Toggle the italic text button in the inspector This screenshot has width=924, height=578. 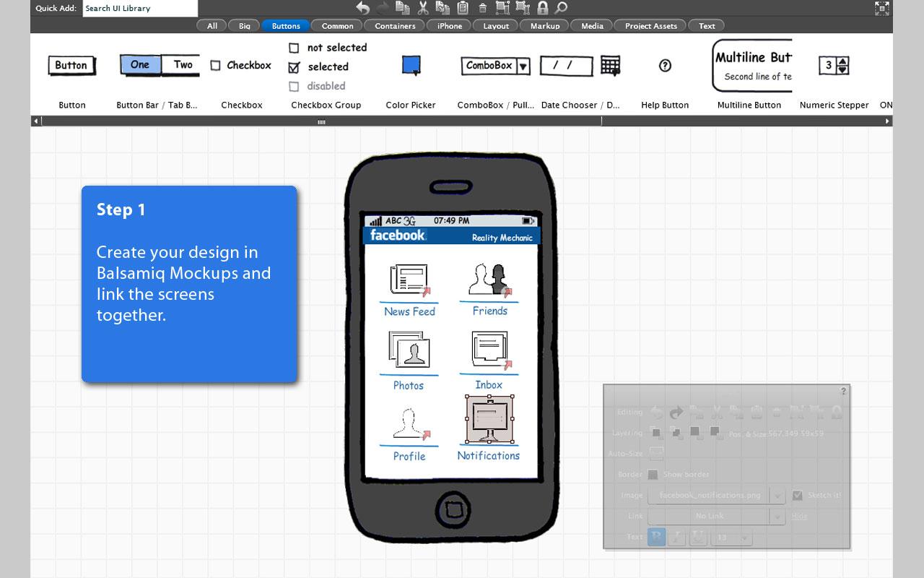coord(677,537)
